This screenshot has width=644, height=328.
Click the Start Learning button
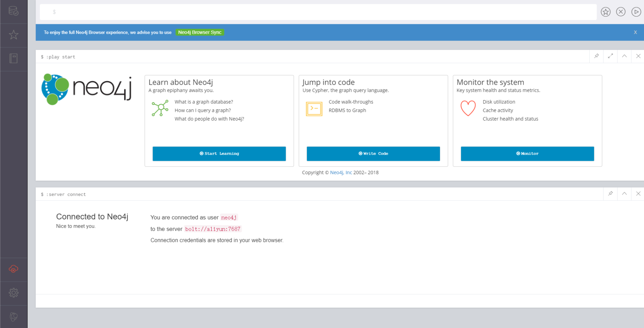click(219, 154)
